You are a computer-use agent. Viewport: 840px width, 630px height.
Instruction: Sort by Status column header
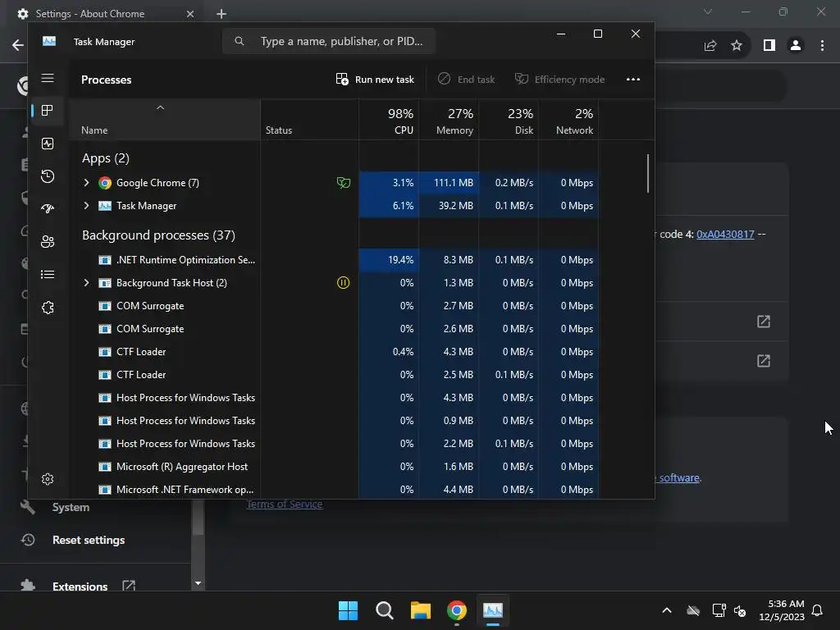click(x=309, y=121)
